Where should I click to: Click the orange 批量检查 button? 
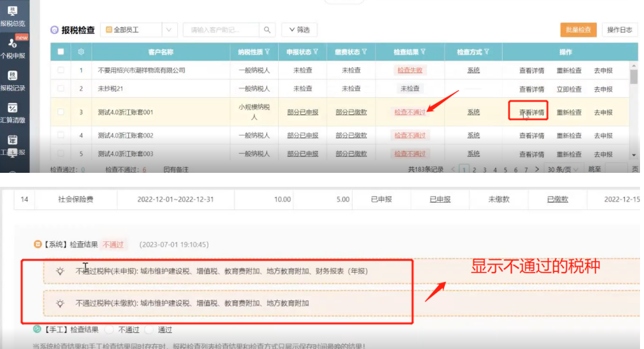click(578, 30)
